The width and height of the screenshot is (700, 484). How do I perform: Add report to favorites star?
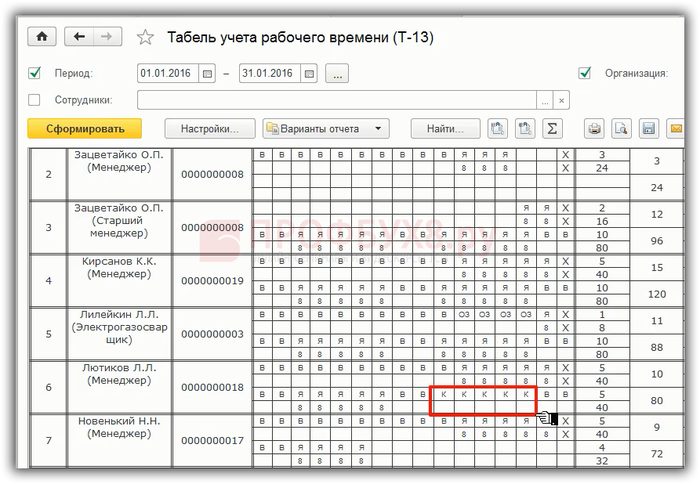pyautogui.click(x=145, y=37)
